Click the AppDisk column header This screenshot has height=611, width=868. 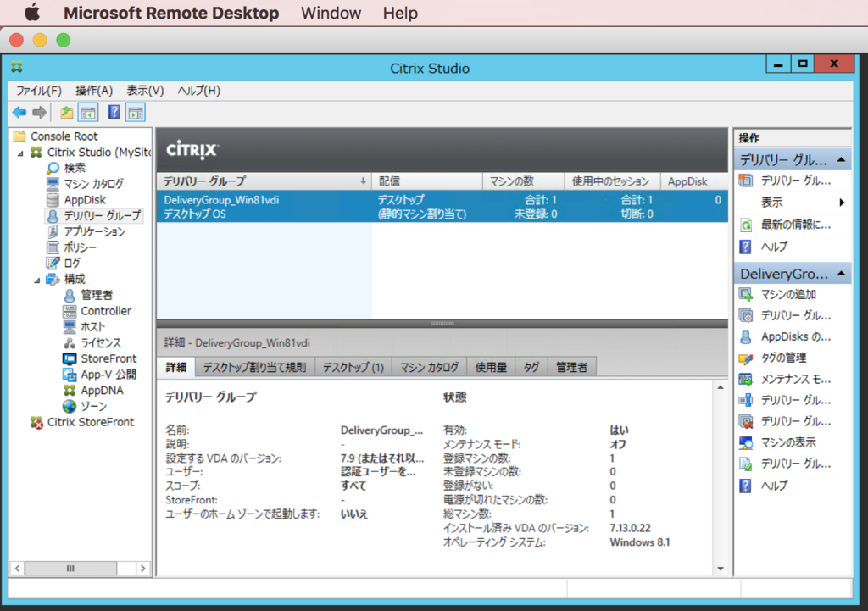click(693, 181)
